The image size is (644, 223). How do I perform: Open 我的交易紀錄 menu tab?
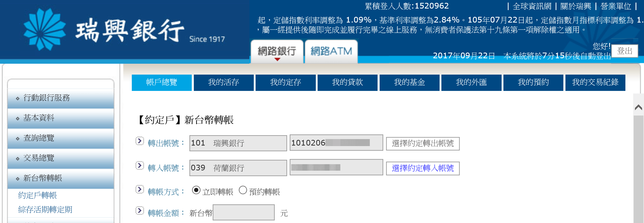pos(595,83)
